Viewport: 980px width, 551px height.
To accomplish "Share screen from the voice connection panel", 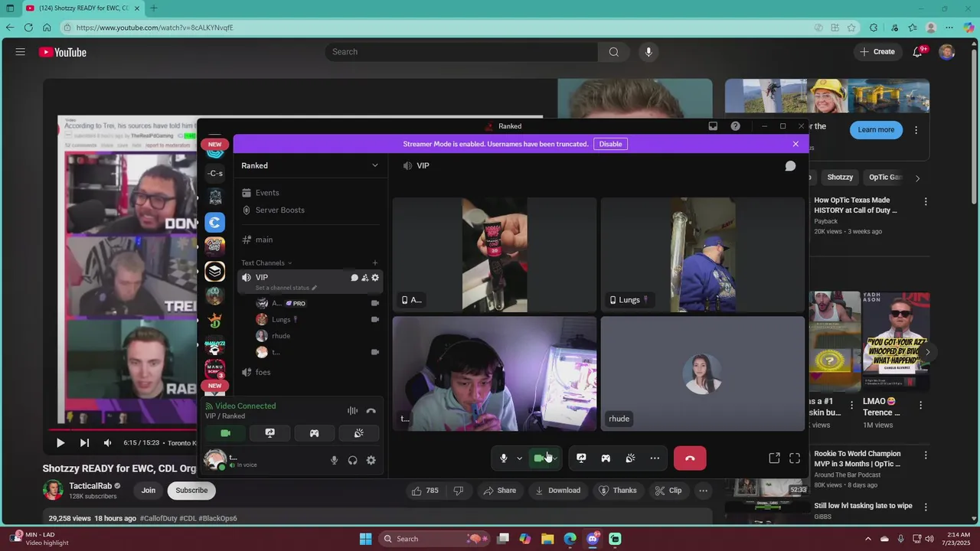I will pyautogui.click(x=269, y=433).
